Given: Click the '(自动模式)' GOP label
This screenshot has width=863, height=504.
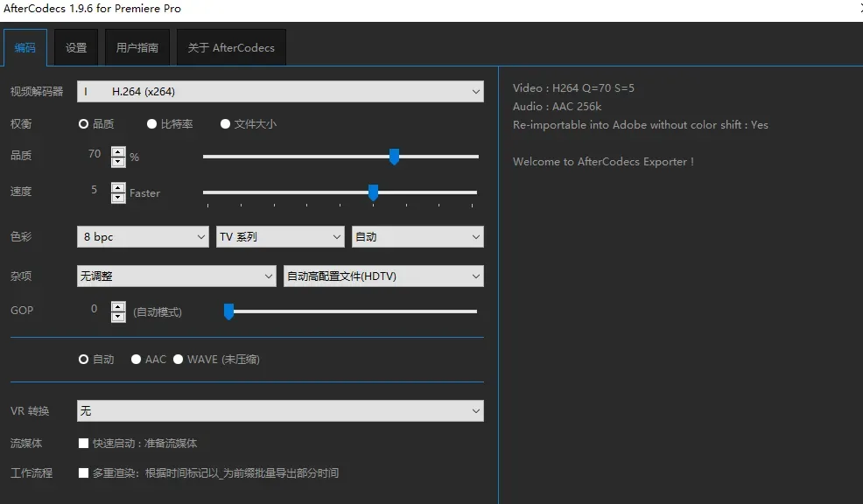Looking at the screenshot, I should (x=158, y=312).
